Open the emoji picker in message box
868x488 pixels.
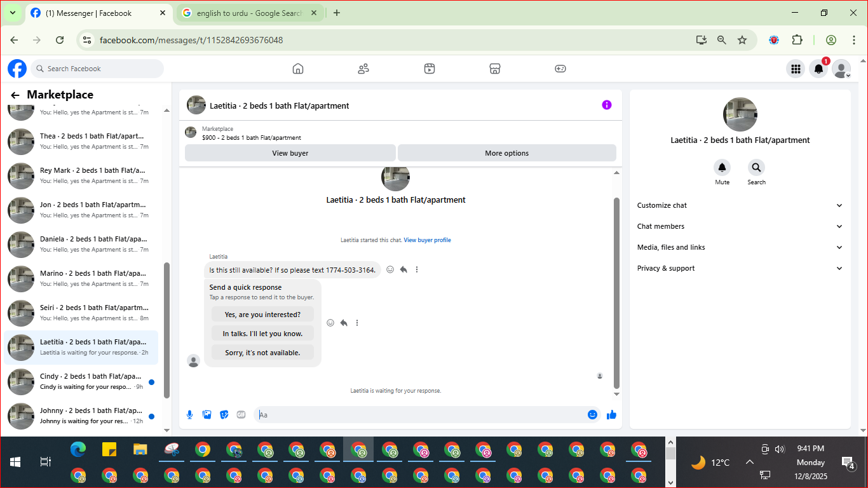coord(592,415)
